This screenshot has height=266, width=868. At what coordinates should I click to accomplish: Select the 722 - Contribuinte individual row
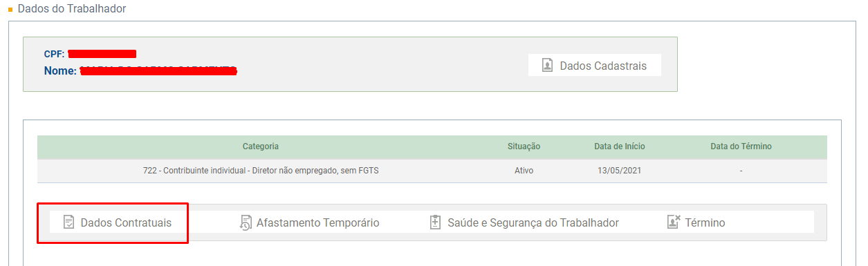[x=432, y=171]
